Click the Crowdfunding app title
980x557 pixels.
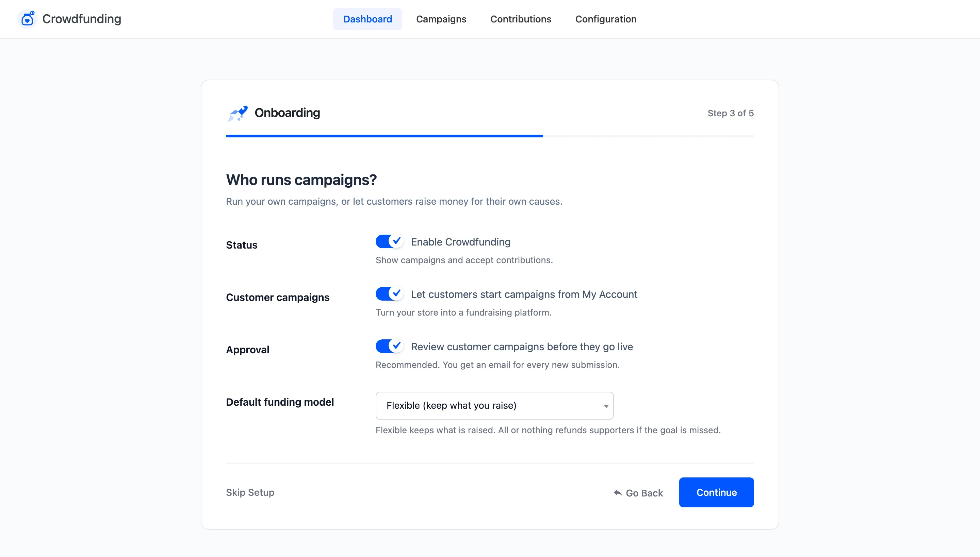82,19
